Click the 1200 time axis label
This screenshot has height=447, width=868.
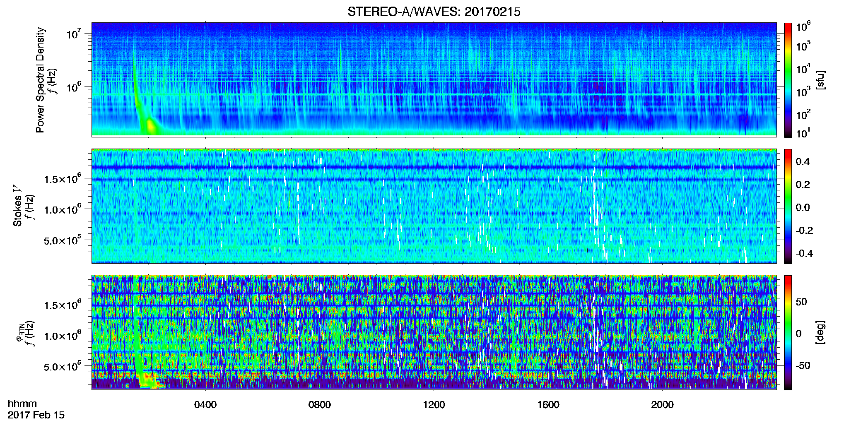[434, 404]
